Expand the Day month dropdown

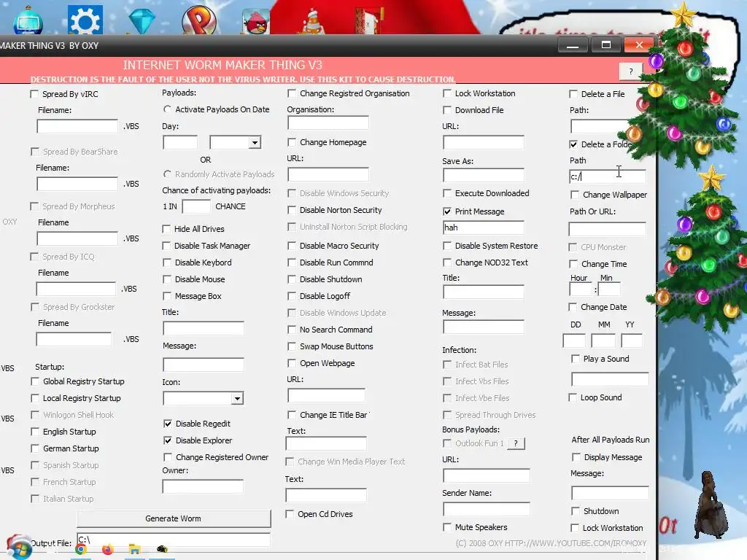coord(255,142)
